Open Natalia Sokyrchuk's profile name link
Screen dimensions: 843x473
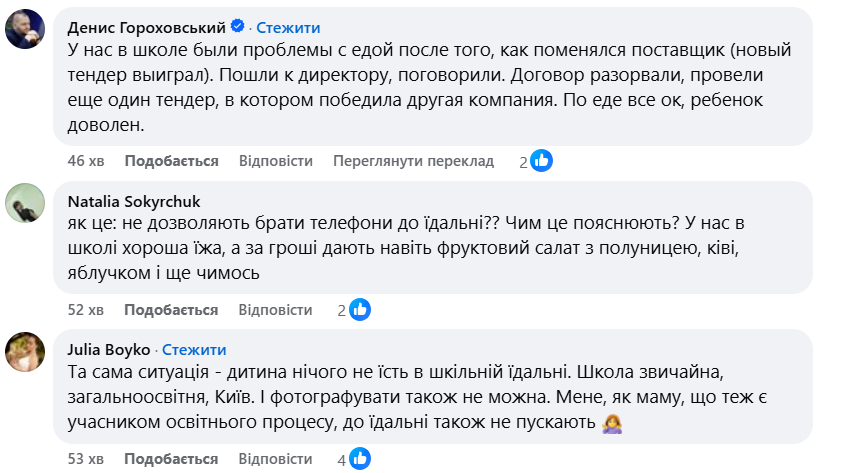pos(134,200)
